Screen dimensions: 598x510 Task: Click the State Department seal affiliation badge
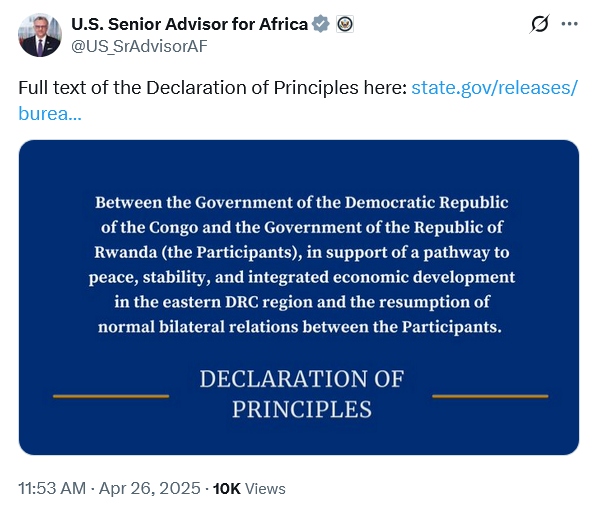point(345,24)
